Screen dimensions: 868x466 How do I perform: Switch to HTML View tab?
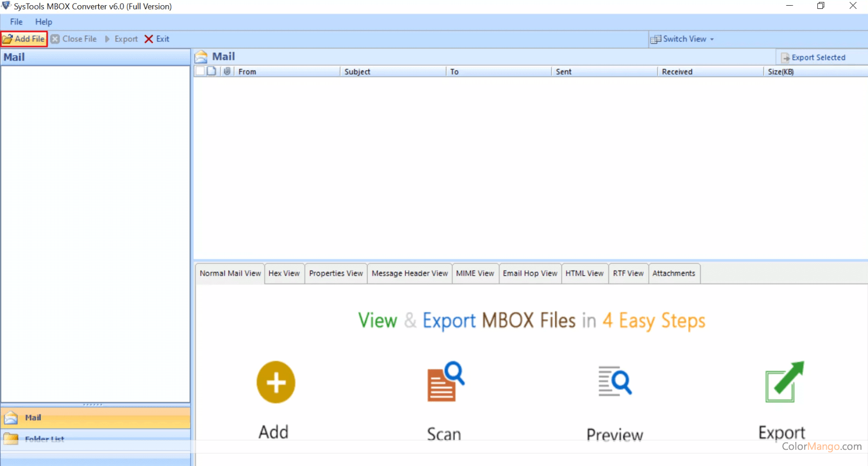coord(584,273)
